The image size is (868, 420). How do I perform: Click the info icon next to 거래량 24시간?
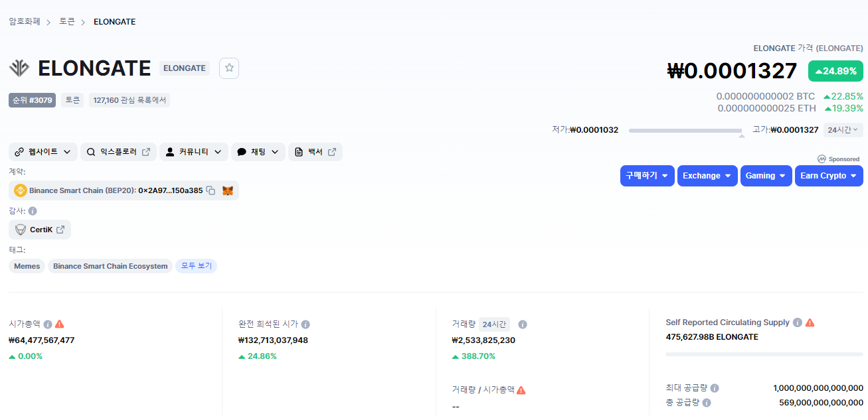click(x=523, y=324)
